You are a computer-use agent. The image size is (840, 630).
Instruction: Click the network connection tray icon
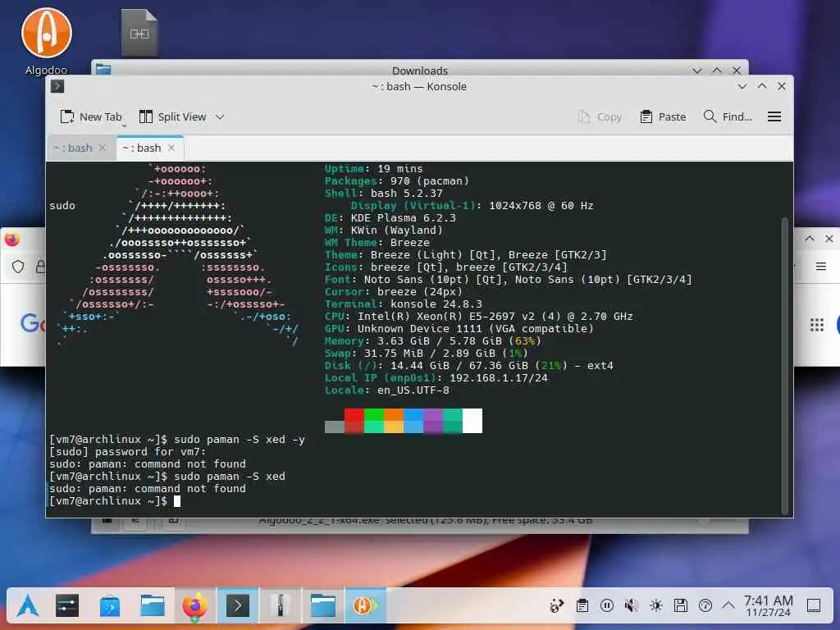coord(557,606)
